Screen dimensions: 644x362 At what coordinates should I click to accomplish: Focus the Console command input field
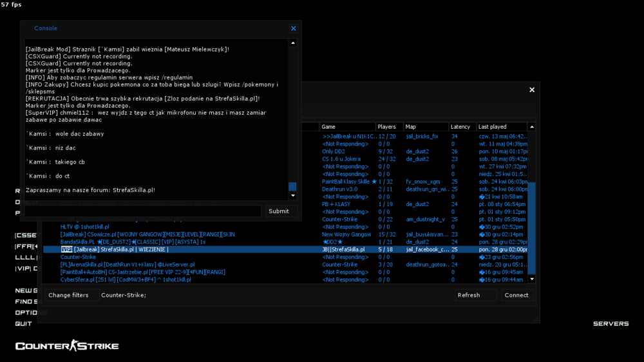(x=142, y=211)
